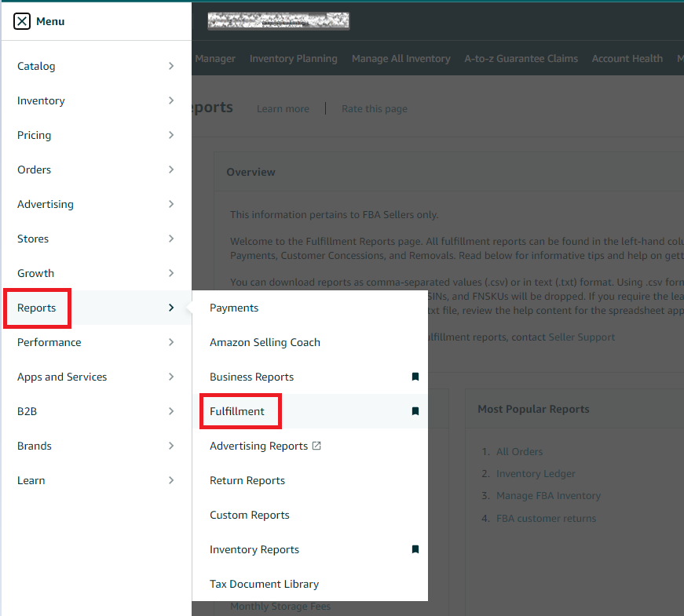Open All Orders popular report
This screenshot has height=616, width=684.
coord(520,452)
